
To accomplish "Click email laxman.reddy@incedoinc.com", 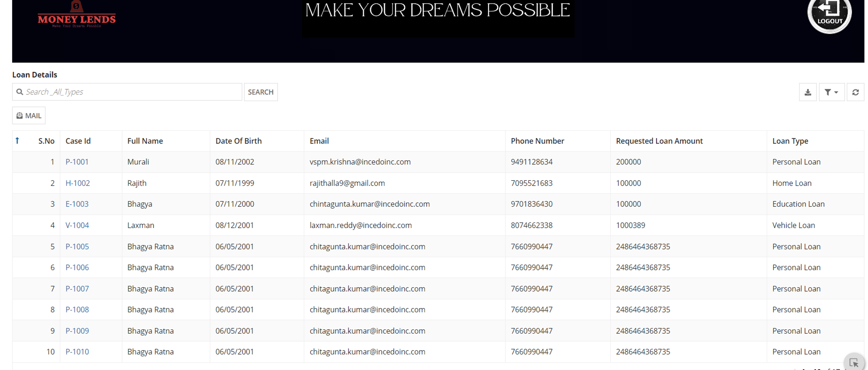I will [x=361, y=225].
